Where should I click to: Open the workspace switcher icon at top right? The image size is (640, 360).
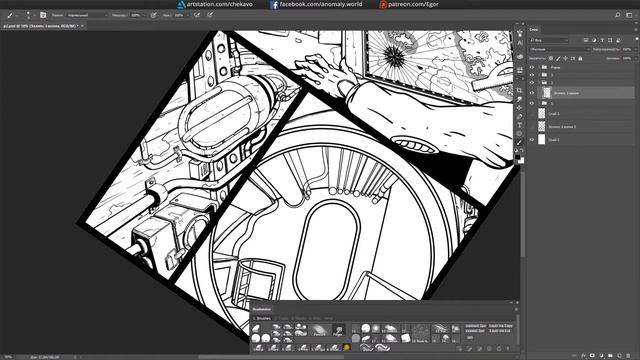pos(629,15)
